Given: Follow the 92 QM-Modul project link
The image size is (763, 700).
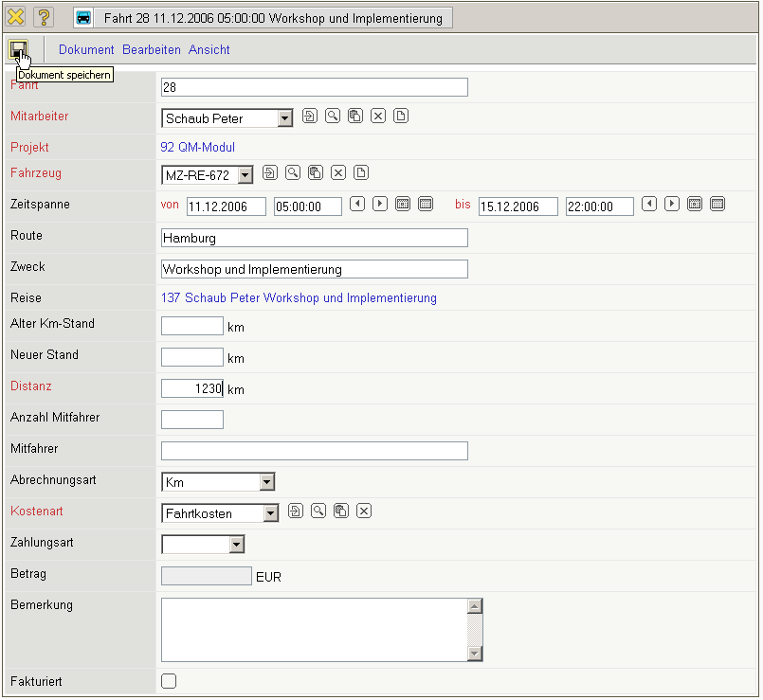Looking at the screenshot, I should pyautogui.click(x=198, y=148).
